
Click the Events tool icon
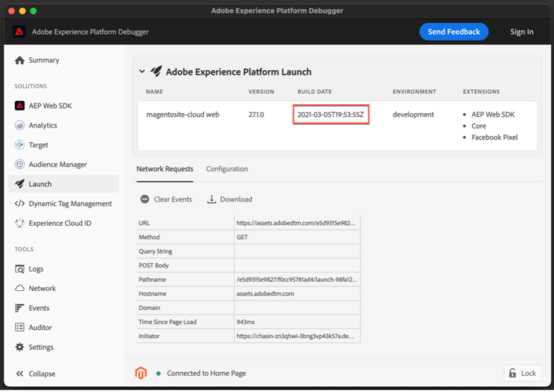pos(20,308)
